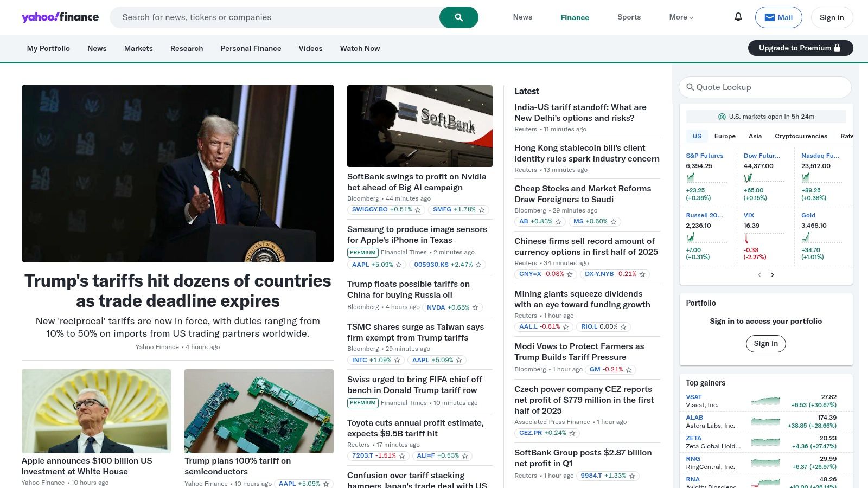This screenshot has height=488, width=868.
Task: Open the top News link
Action: 522,17
